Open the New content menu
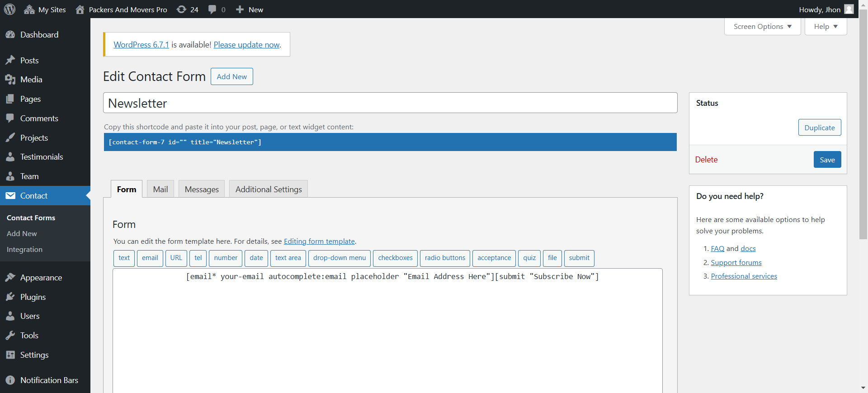This screenshot has width=868, height=393. (250, 9)
